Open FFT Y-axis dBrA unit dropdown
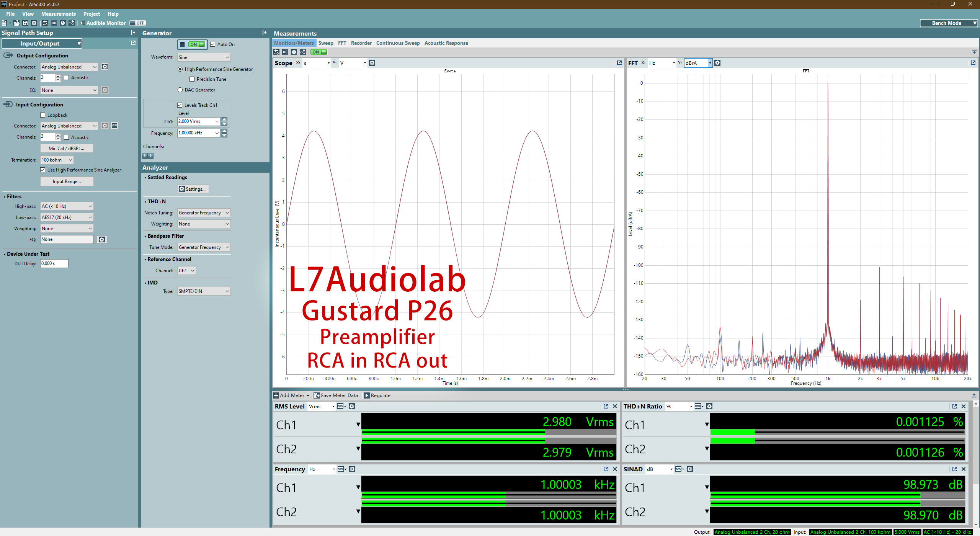The image size is (980, 536). [710, 63]
